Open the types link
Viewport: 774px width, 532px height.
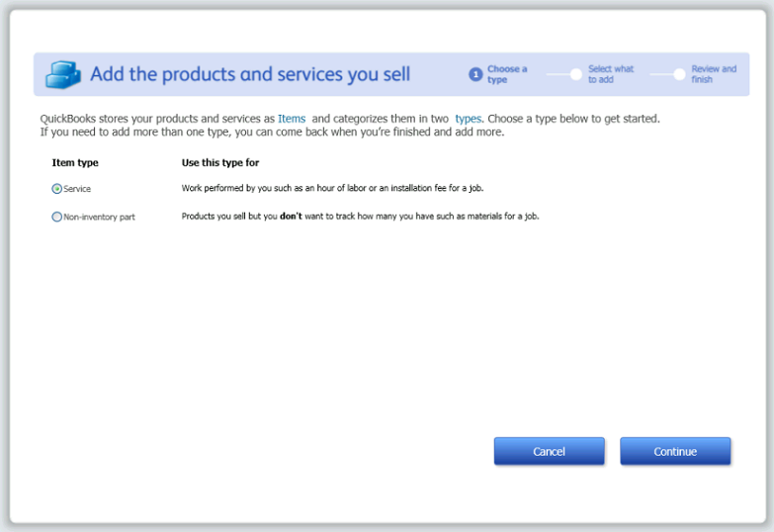(x=468, y=119)
